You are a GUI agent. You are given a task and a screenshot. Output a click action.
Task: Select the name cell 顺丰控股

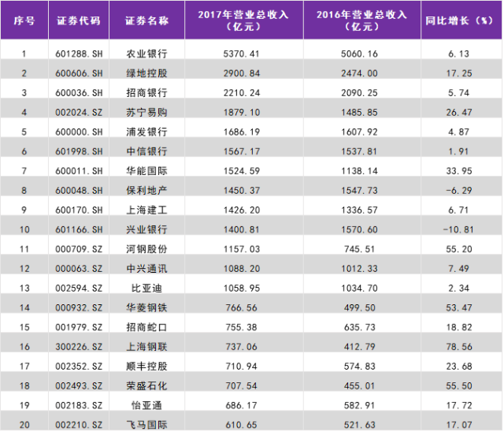(147, 367)
